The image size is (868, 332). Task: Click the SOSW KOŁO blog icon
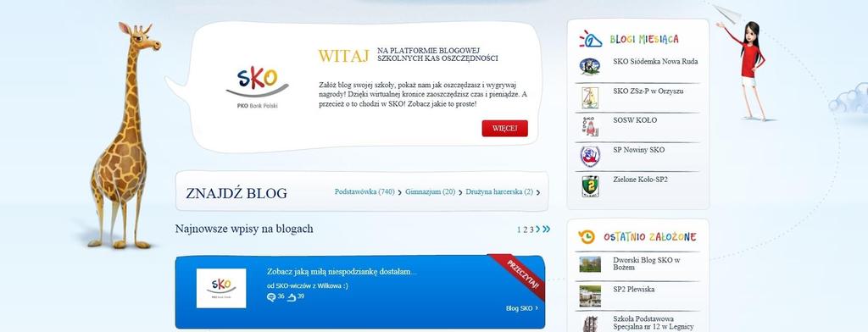point(590,127)
